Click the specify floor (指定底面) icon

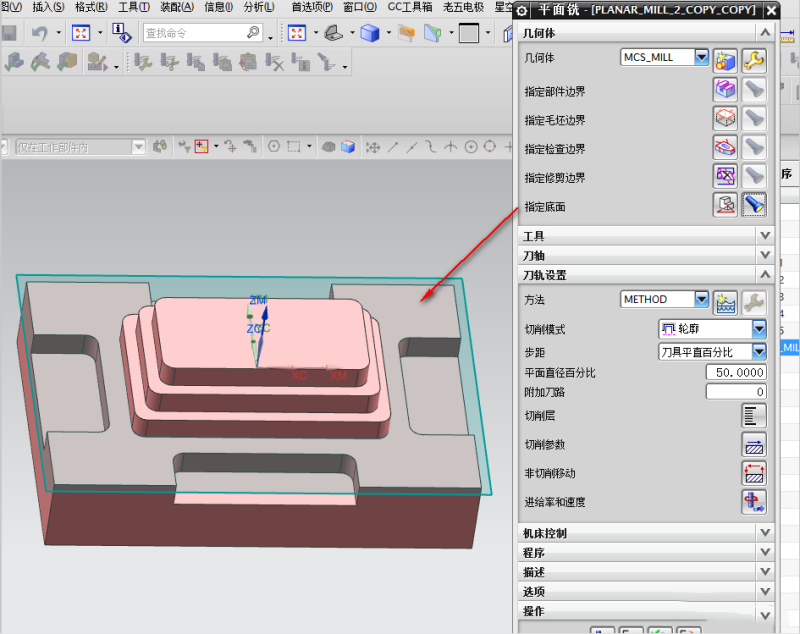click(x=725, y=206)
